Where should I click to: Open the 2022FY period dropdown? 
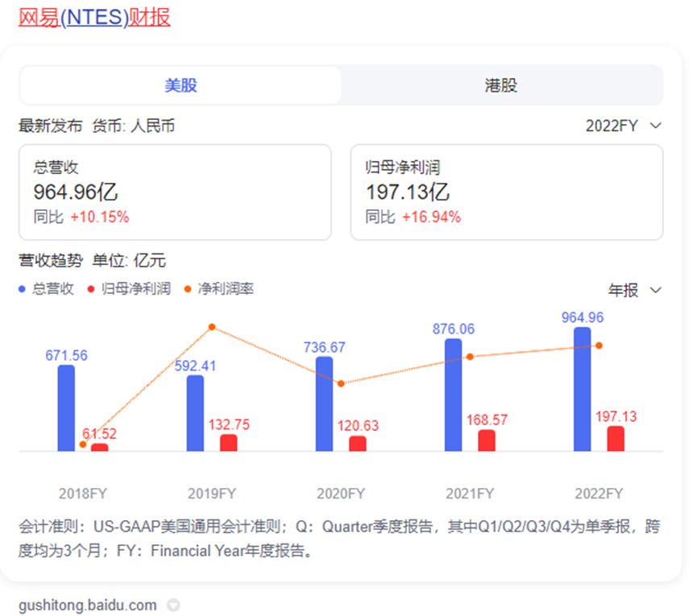[623, 126]
